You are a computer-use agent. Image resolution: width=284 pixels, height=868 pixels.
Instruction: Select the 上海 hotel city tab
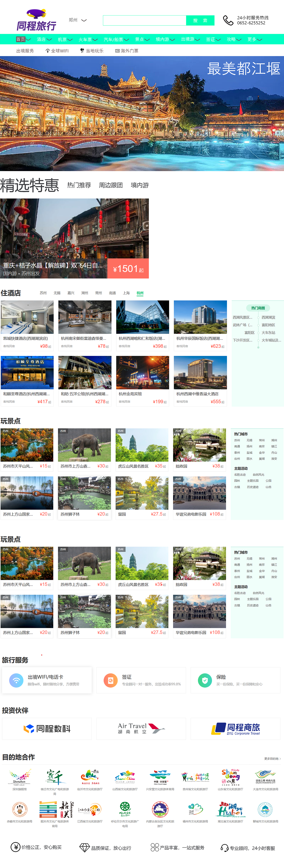[x=126, y=293]
